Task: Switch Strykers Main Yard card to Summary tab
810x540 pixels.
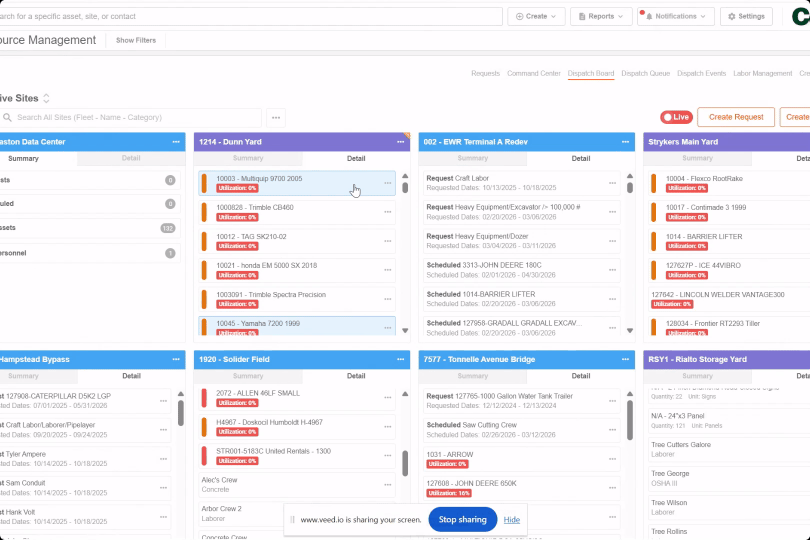Action: coord(697,158)
